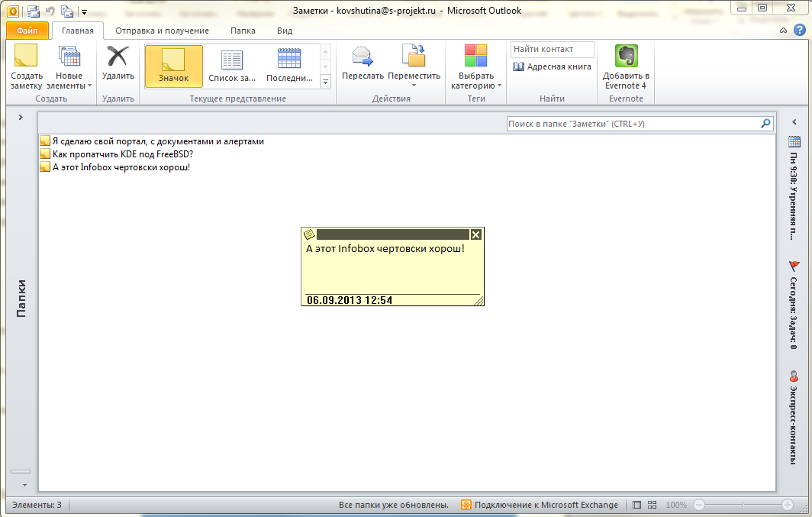Click the quick contacts person icon
Viewport: 812px width, 517px height.
pyautogui.click(x=794, y=376)
